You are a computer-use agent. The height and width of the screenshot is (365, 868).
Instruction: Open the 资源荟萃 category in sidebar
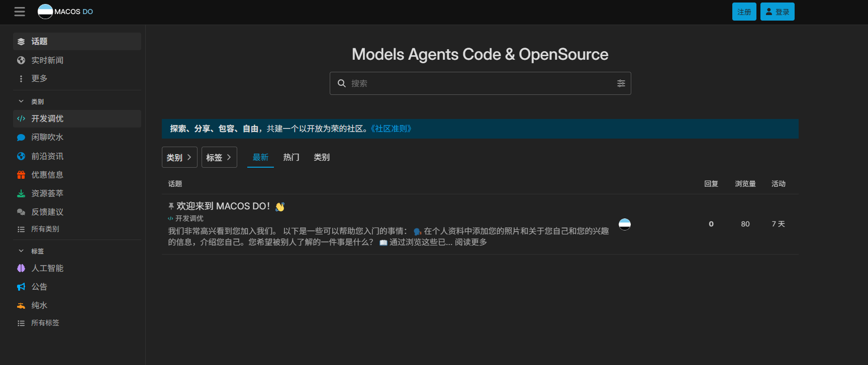77,193
